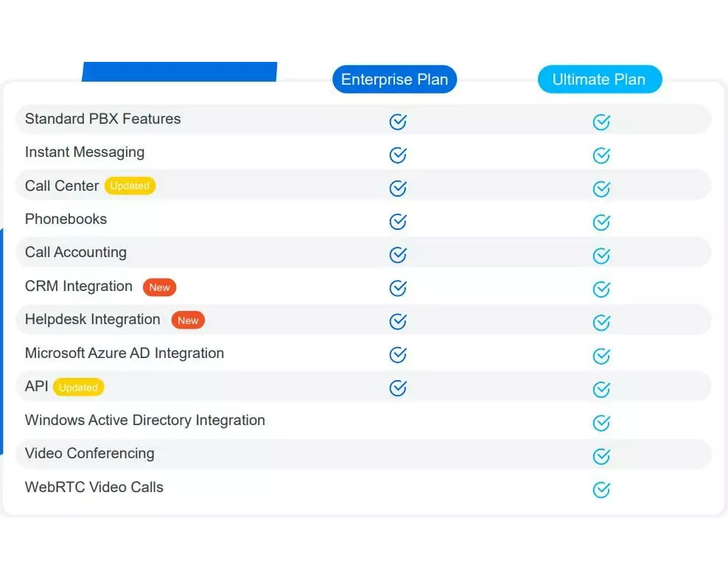Click Enterprise Plan checkmark for Standard PBX Features
728x582 pixels.
[x=398, y=122]
